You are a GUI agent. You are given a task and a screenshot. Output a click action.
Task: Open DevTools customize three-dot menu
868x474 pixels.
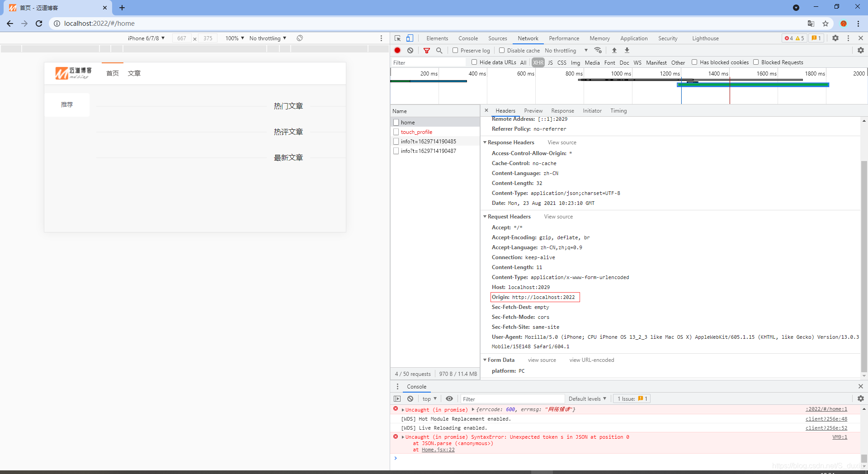pos(848,38)
